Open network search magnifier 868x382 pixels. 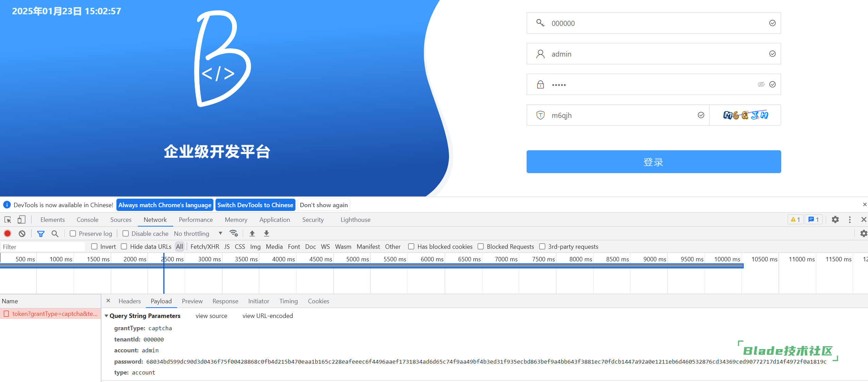click(x=55, y=233)
